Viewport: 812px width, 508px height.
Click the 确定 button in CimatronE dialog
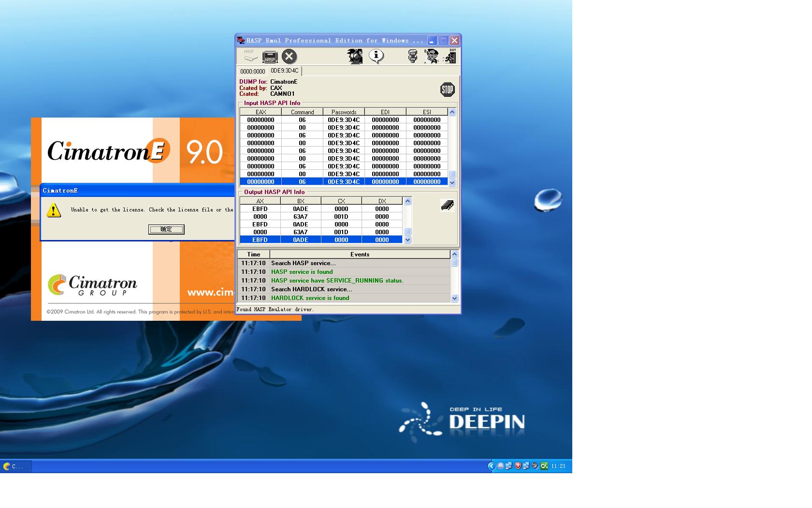click(x=166, y=229)
